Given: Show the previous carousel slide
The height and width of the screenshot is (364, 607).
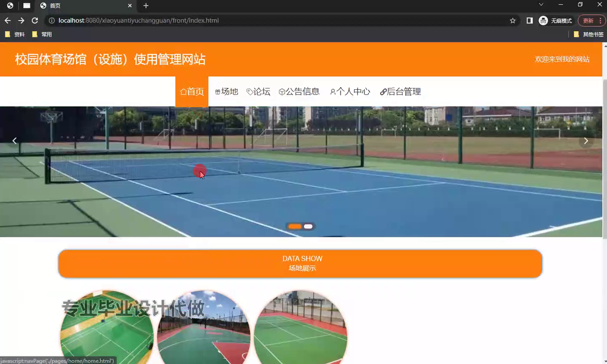Looking at the screenshot, I should 14,141.
